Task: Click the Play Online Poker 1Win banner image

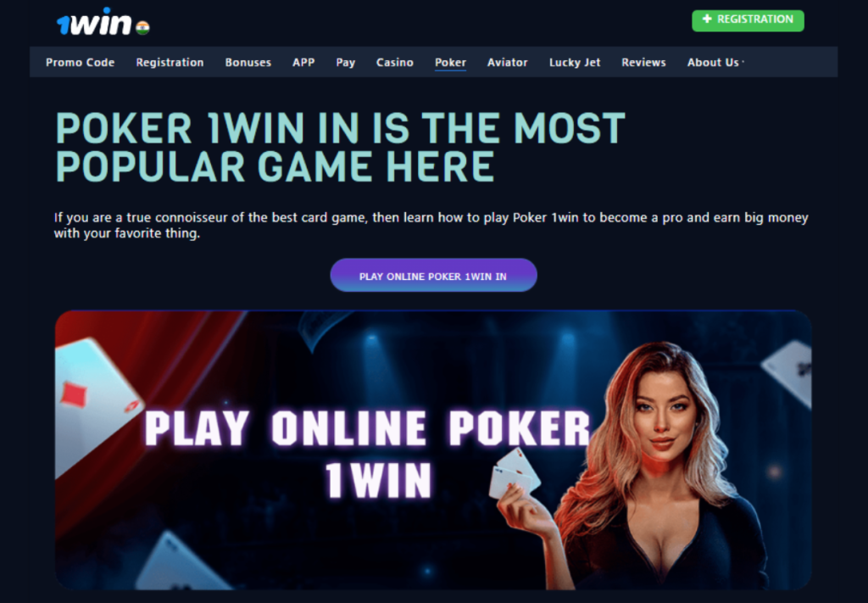Action: pyautogui.click(x=433, y=449)
